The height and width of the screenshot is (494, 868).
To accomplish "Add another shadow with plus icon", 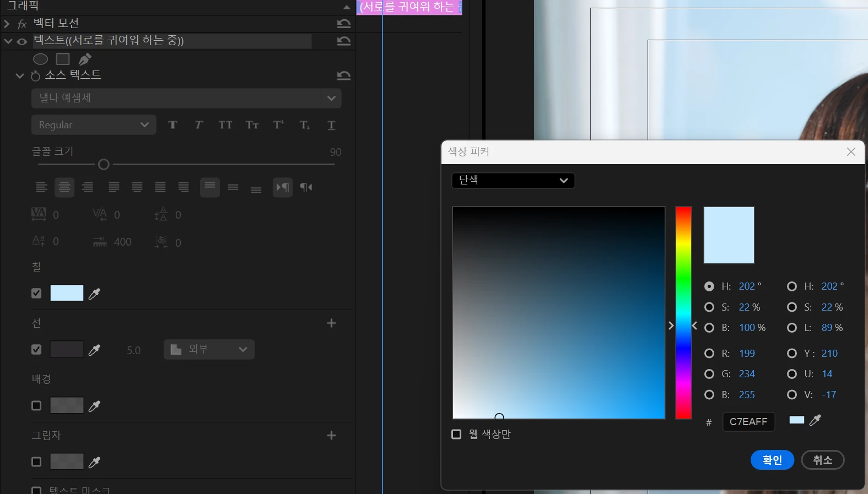I will (331, 436).
